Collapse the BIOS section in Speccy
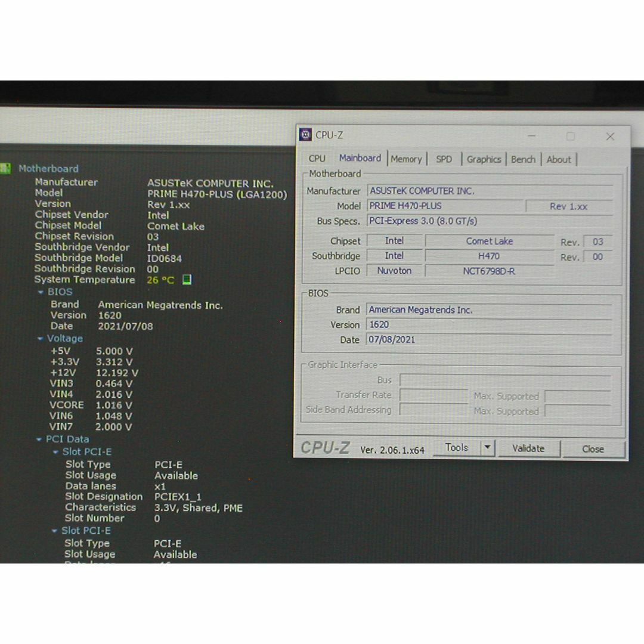Screen dimensions: 644x644 click(41, 292)
